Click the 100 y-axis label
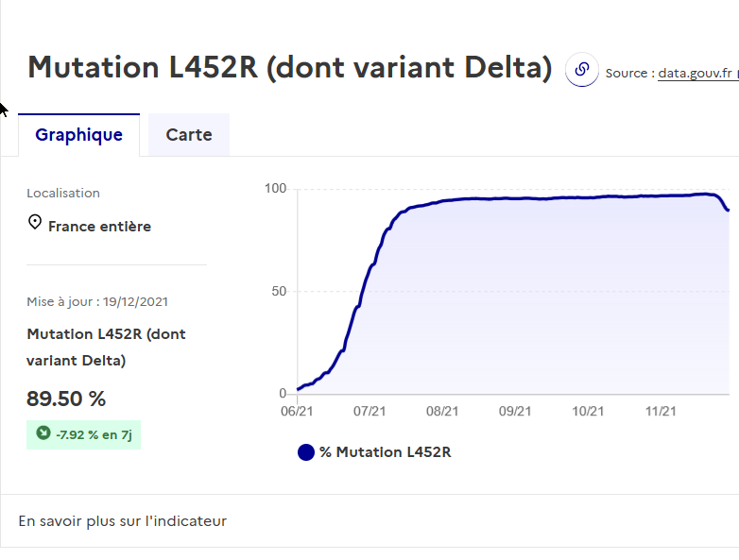The image size is (739, 560). click(x=275, y=189)
